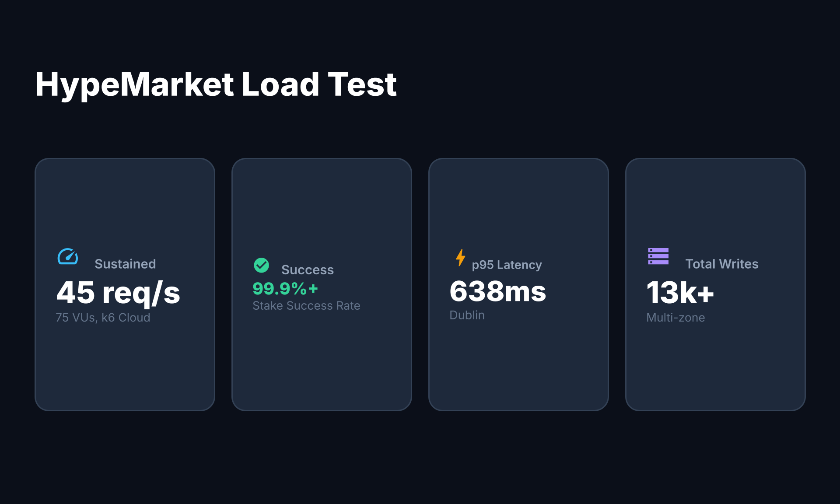Click the orange lightning bolt icon

460,258
